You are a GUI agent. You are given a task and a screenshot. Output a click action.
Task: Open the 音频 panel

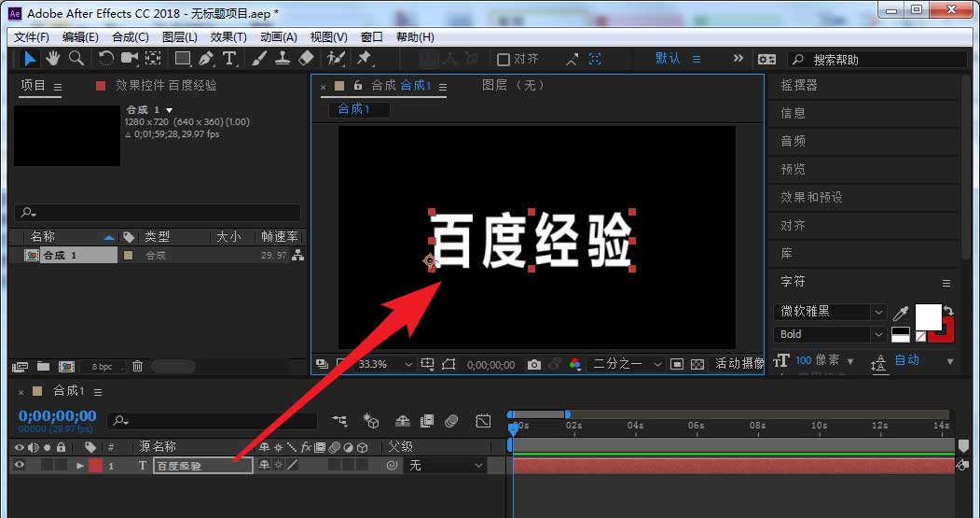pyautogui.click(x=794, y=141)
